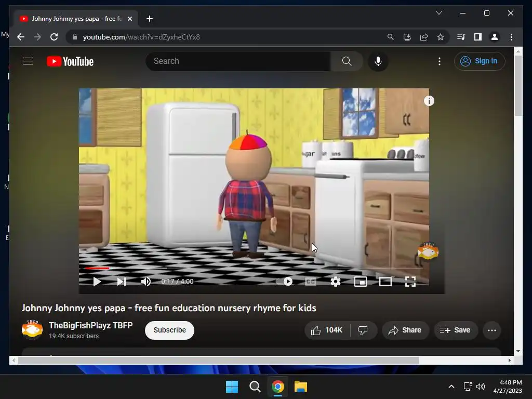Click the scroll right arrow
532x399 pixels.
509,361
